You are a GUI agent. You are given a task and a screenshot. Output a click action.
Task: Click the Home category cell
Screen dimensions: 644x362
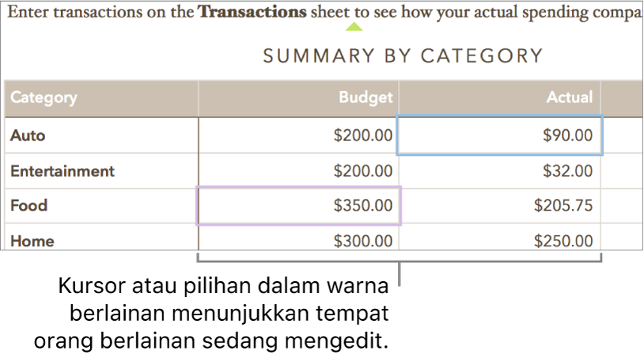click(100, 240)
